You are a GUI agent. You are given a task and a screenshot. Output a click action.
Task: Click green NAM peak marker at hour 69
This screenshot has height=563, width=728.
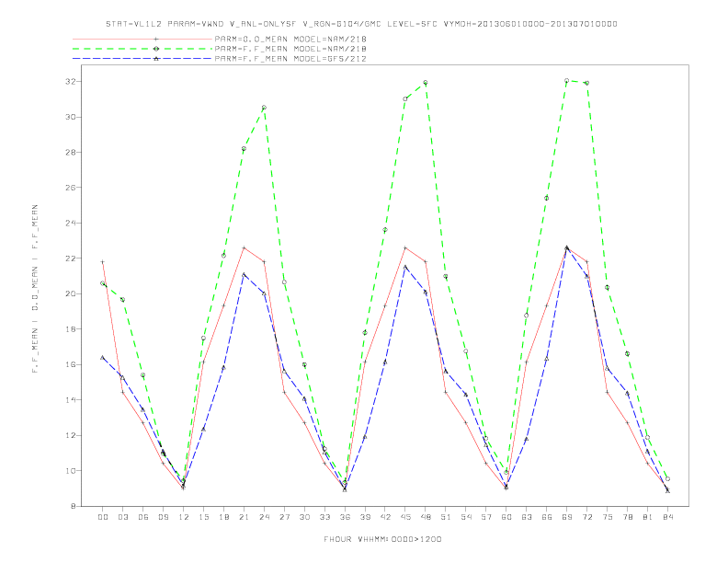pos(567,80)
